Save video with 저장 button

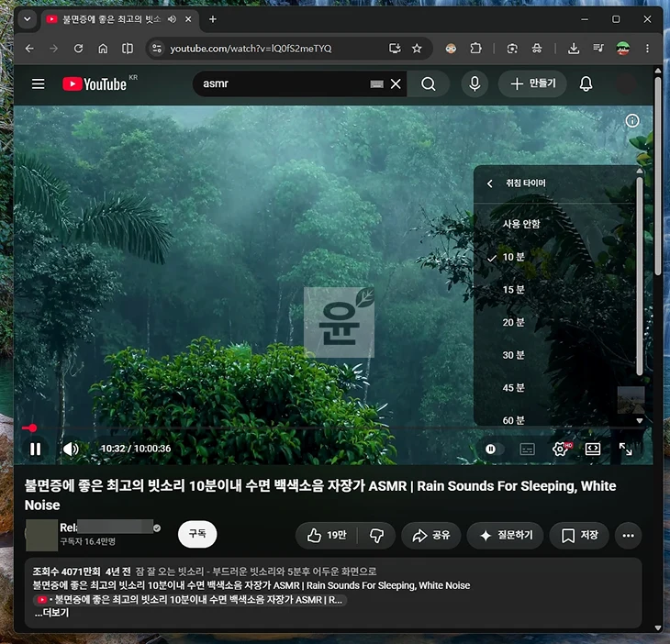click(579, 535)
